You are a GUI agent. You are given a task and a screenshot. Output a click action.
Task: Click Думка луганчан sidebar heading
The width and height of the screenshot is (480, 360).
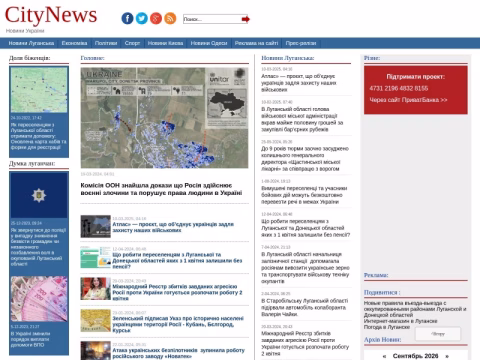pos(32,163)
